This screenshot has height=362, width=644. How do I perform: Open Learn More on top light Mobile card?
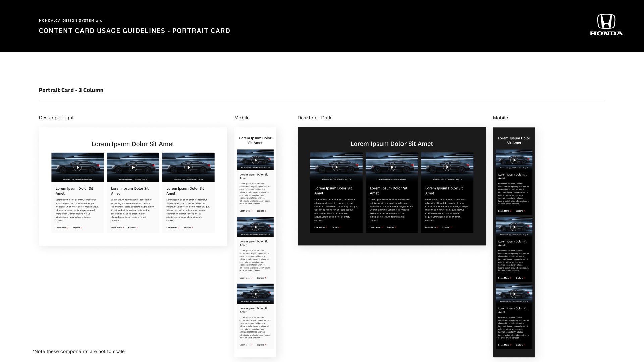click(x=246, y=211)
